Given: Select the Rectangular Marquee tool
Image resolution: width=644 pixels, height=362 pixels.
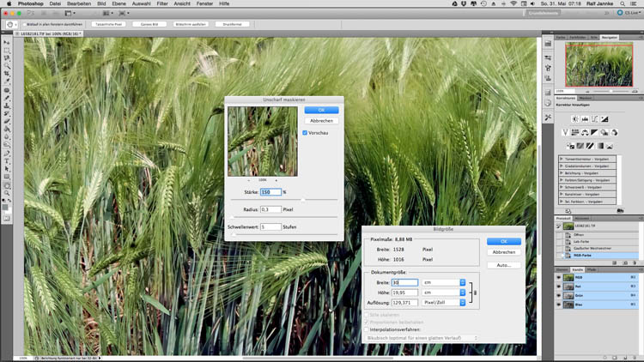Looking at the screenshot, I should pyautogui.click(x=7, y=50).
